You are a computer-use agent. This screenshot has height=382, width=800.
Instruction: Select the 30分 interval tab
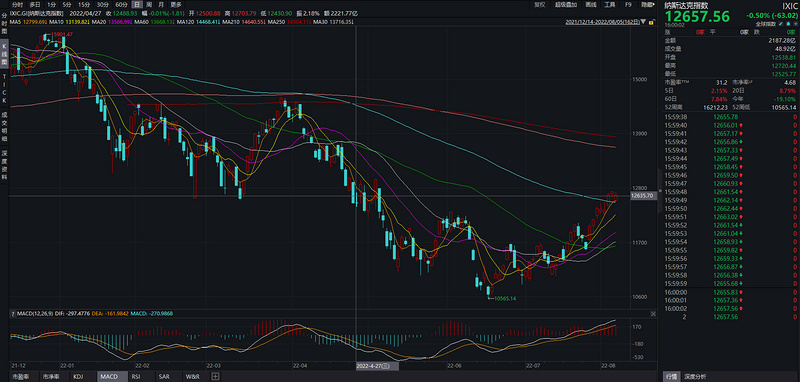(103, 5)
